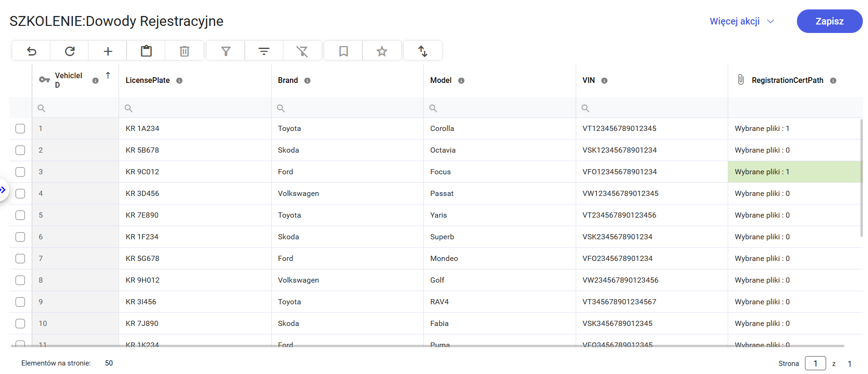Screen dimensions: 868x374
Task: Change items per page value 50
Action: click(109, 363)
